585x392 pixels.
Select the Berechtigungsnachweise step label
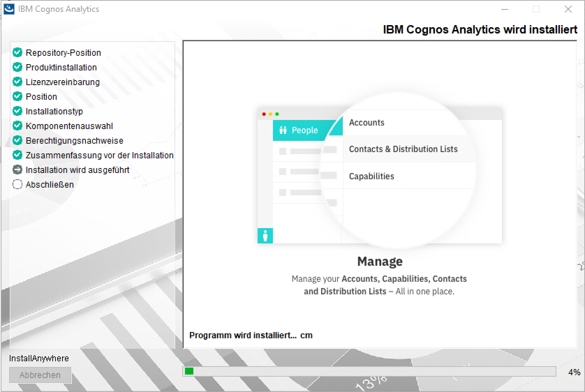[74, 141]
